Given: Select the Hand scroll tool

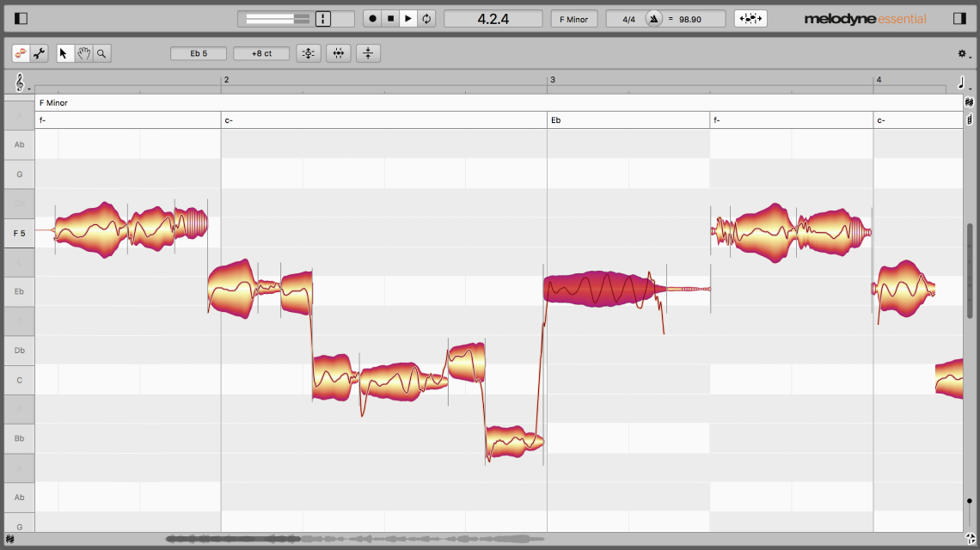Looking at the screenshot, I should [x=83, y=53].
